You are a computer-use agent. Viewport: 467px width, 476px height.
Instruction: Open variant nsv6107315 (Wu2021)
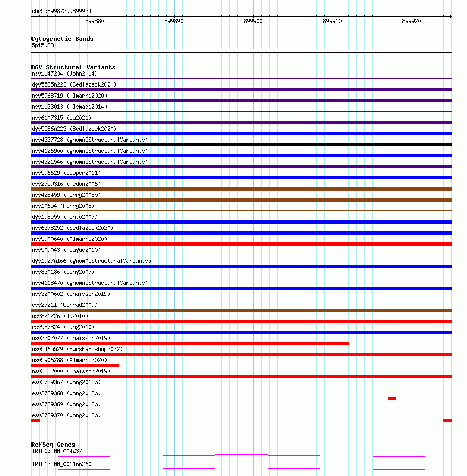[x=61, y=118]
